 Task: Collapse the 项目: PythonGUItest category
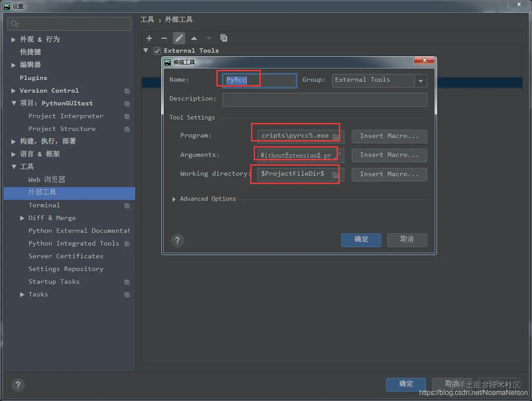click(14, 103)
